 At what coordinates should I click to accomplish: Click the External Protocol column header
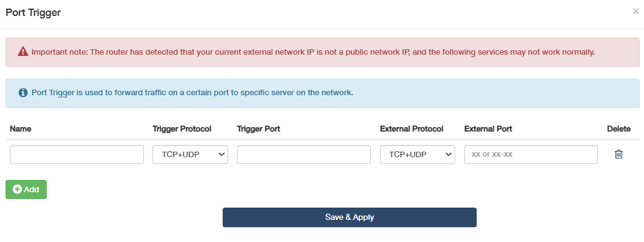(x=411, y=129)
